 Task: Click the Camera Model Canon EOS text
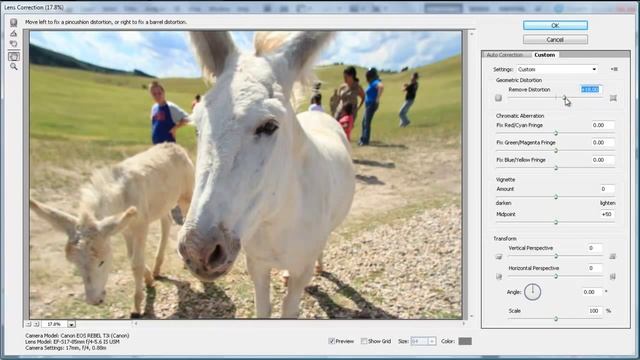click(77, 336)
